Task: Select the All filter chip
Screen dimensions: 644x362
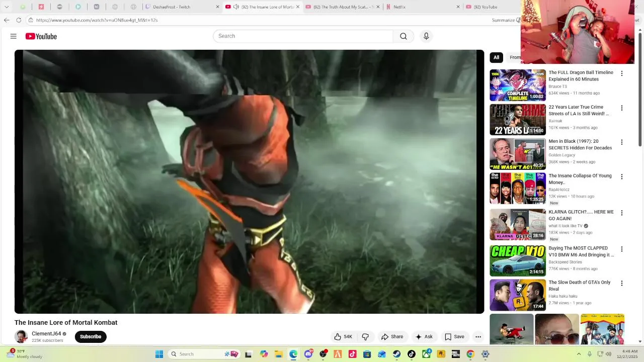Action: (496, 57)
